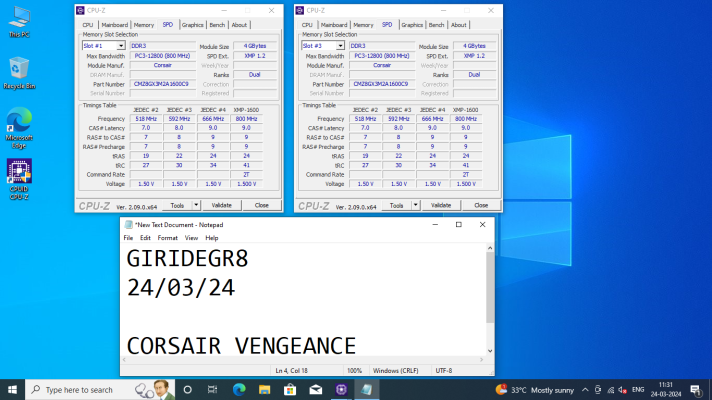Click Tools button in right CPU-Z
This screenshot has height=400, width=712.
click(396, 205)
